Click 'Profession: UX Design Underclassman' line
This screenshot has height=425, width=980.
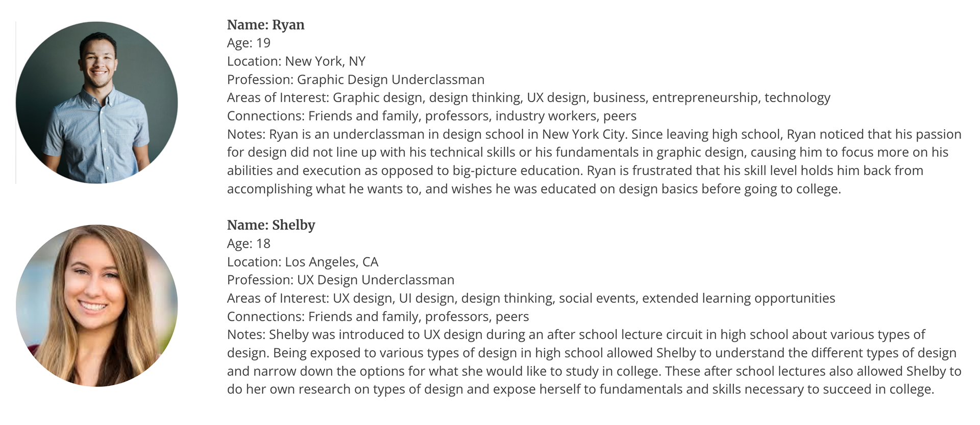tap(340, 280)
